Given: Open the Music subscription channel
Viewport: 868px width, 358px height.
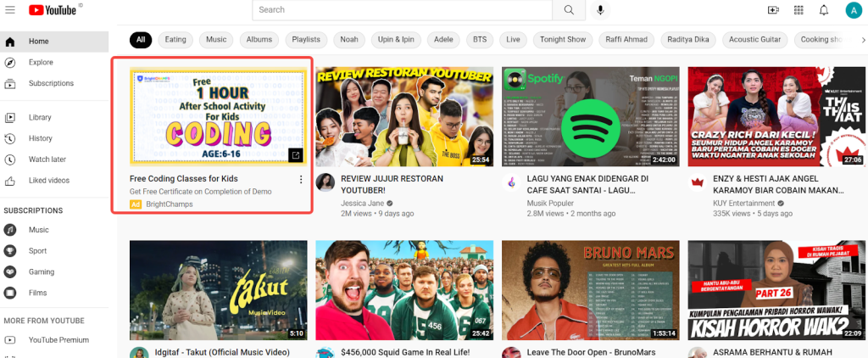Looking at the screenshot, I should point(54,230).
